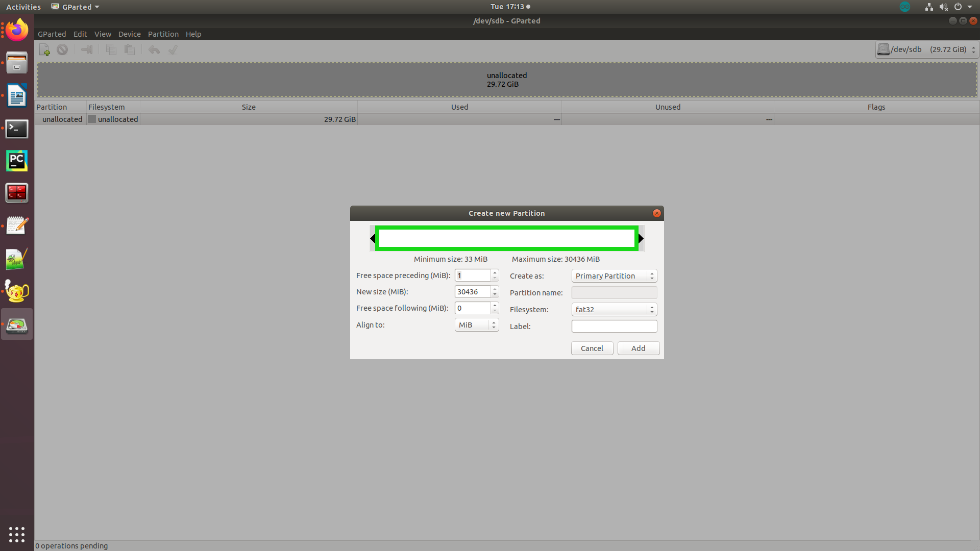Screen dimensions: 980x551
Task: Click the Label input field
Action: point(614,326)
